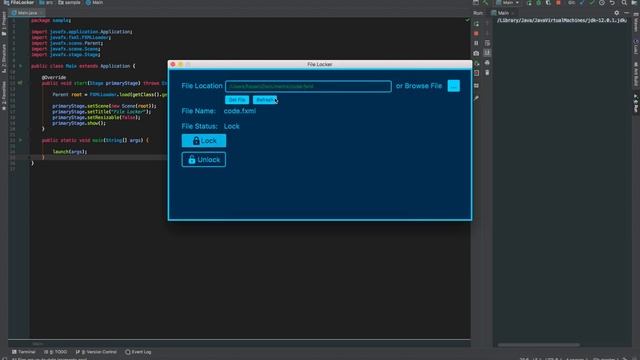Click the Print icon in Run panel
640x360 pixels.
[487, 63]
